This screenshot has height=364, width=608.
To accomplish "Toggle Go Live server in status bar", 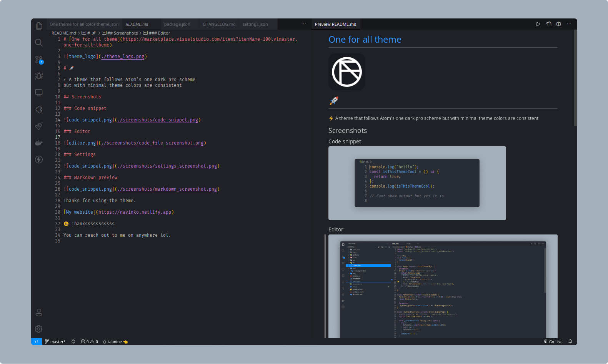I will click(553, 342).
